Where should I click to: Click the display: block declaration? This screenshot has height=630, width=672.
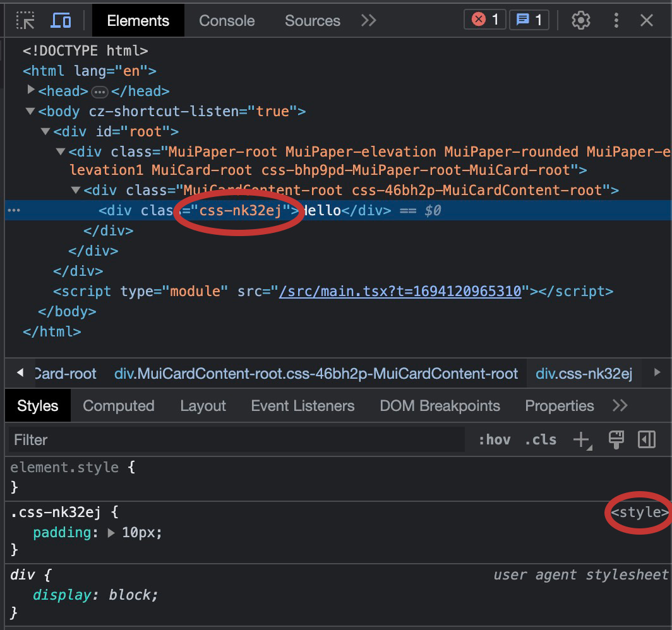coord(95,595)
